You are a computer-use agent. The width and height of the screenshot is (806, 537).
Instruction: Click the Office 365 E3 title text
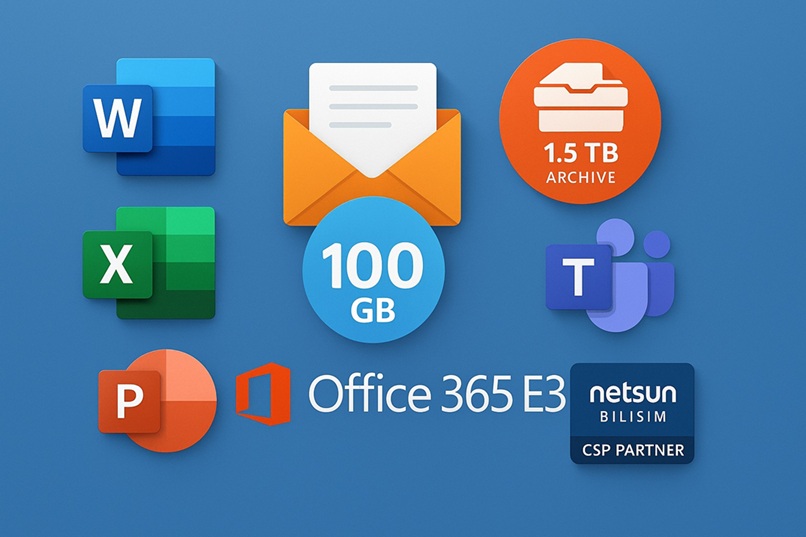[436, 394]
